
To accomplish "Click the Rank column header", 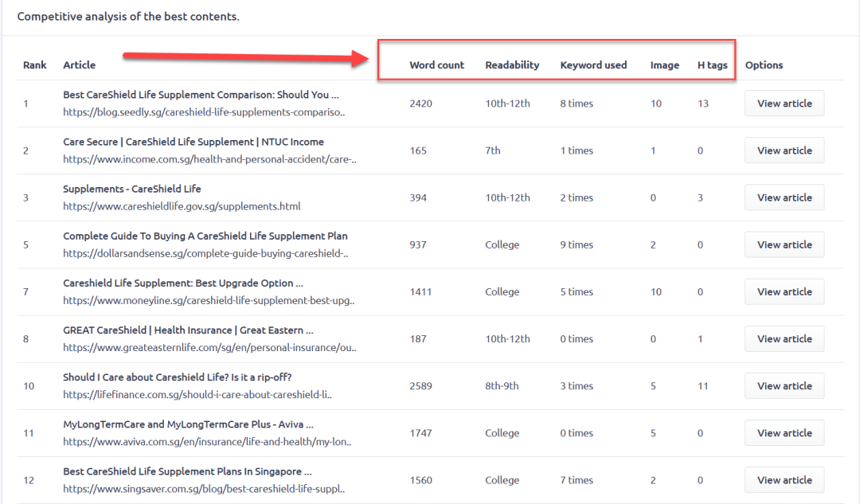I will coord(34,64).
